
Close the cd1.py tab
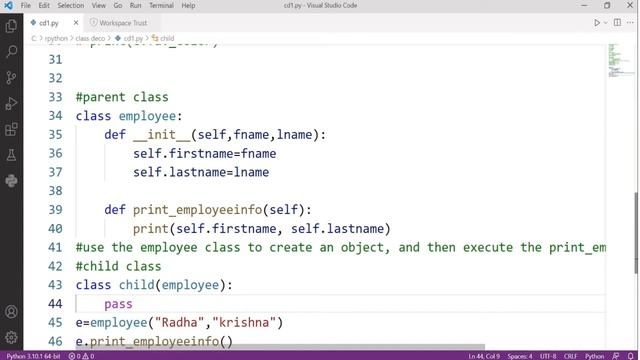76,23
